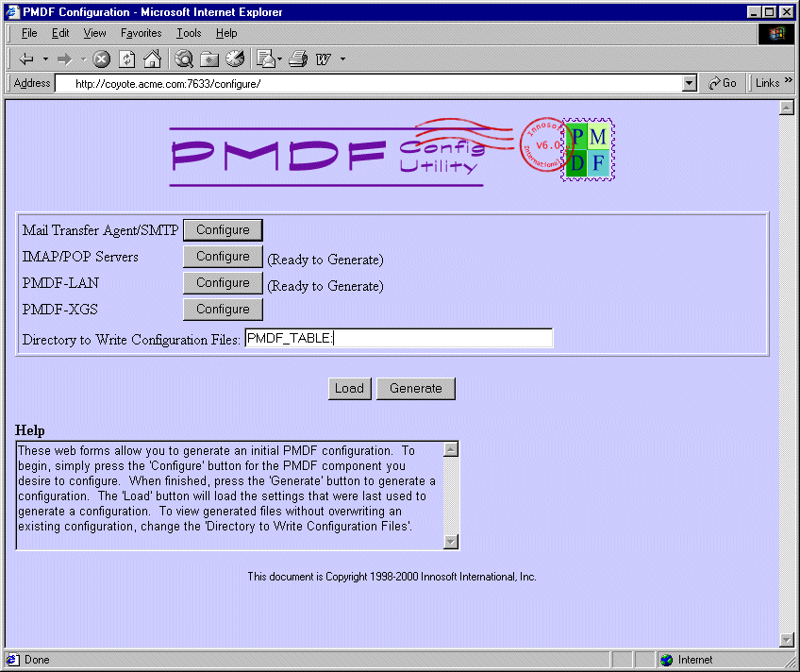Open the address bar dropdown list
This screenshot has height=672, width=800.
(689, 83)
